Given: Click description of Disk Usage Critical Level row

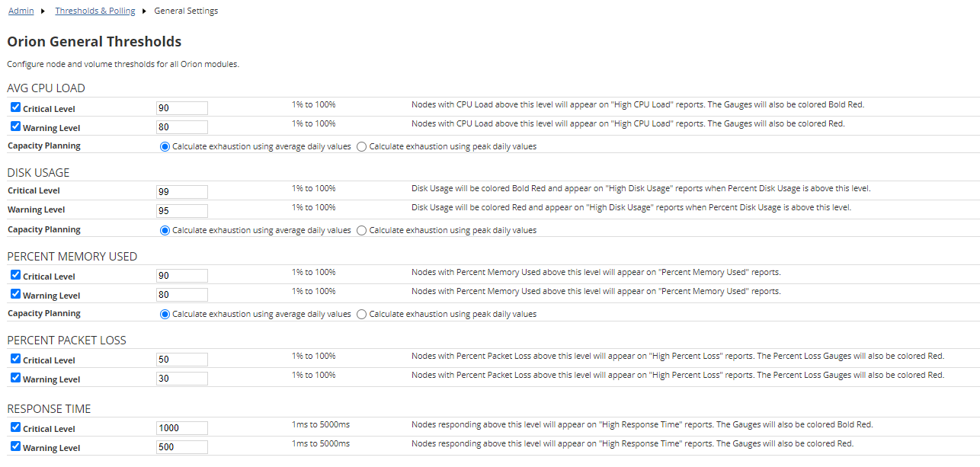Looking at the screenshot, I should pos(641,188).
